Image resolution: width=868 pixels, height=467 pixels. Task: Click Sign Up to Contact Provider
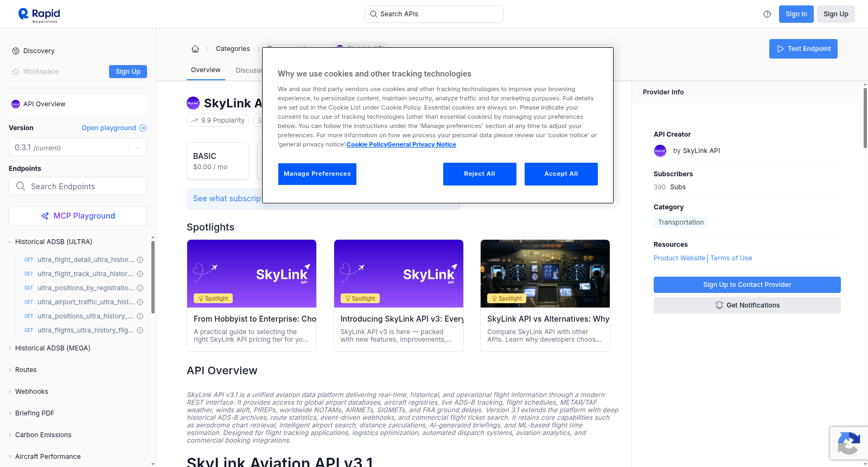747,285
